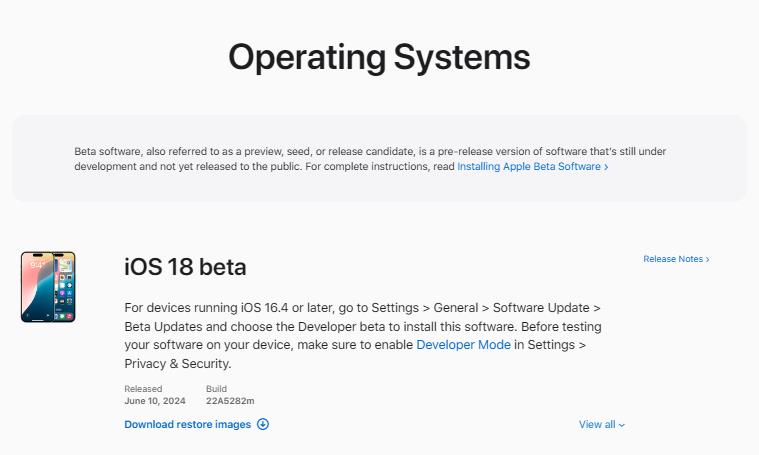Click the iOS 18 beta title
Viewport: 759px width, 455px height.
click(x=185, y=267)
